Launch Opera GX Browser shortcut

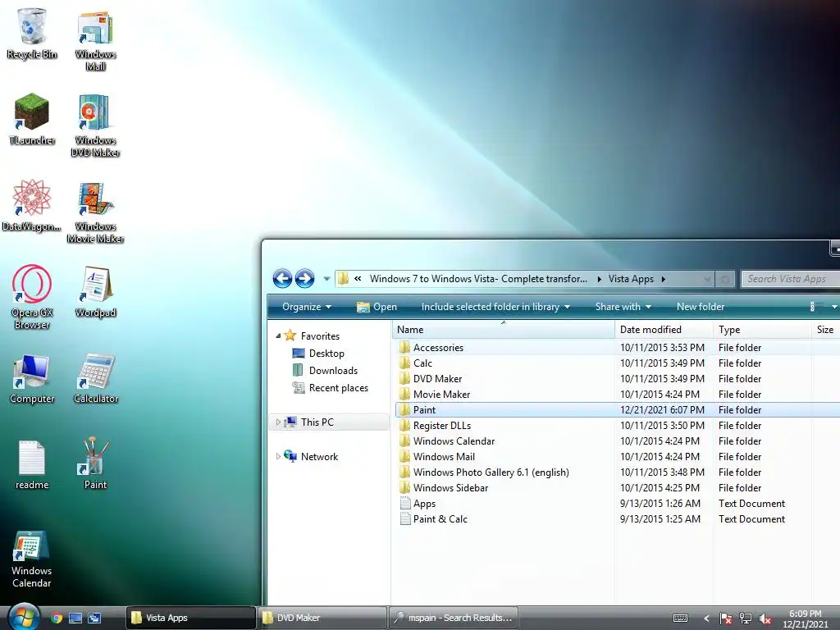pyautogui.click(x=32, y=297)
